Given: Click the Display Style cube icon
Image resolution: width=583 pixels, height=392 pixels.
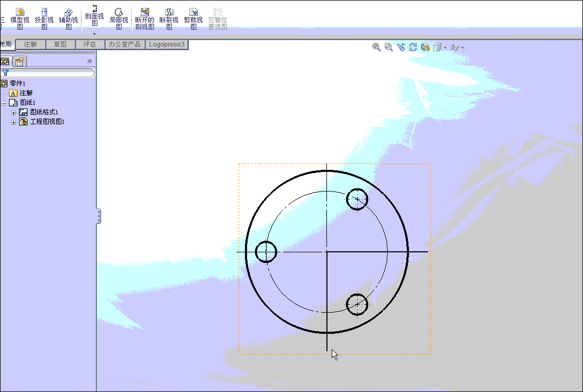Looking at the screenshot, I should (x=437, y=47).
